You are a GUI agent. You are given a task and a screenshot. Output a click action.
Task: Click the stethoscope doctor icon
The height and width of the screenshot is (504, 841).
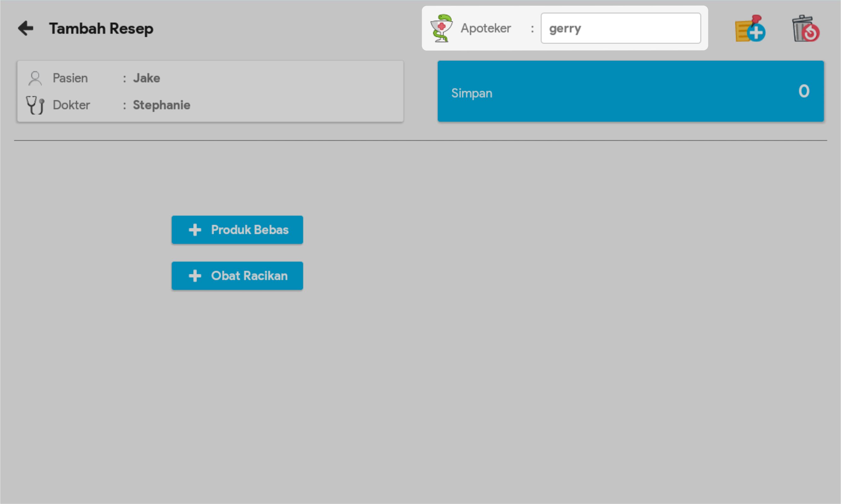click(35, 105)
